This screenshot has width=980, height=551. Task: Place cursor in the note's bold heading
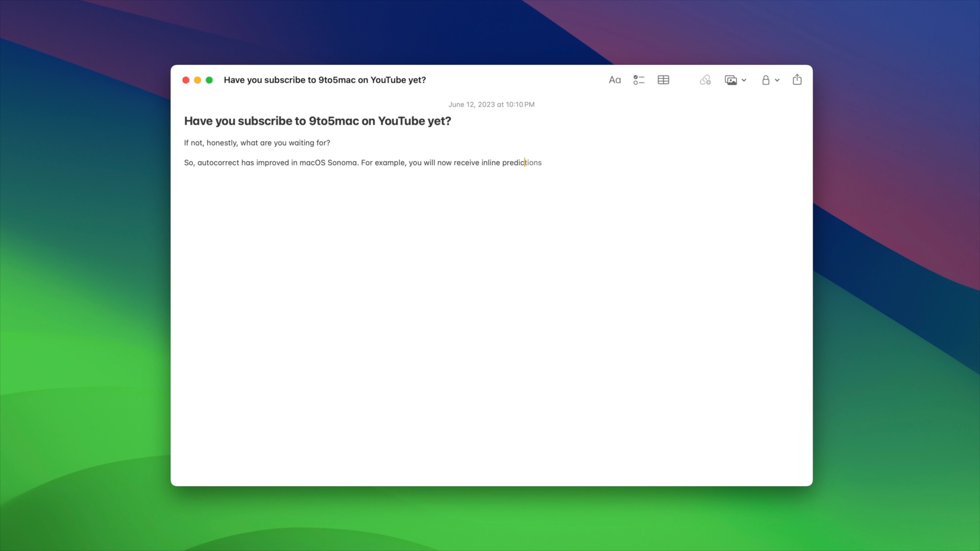[317, 121]
